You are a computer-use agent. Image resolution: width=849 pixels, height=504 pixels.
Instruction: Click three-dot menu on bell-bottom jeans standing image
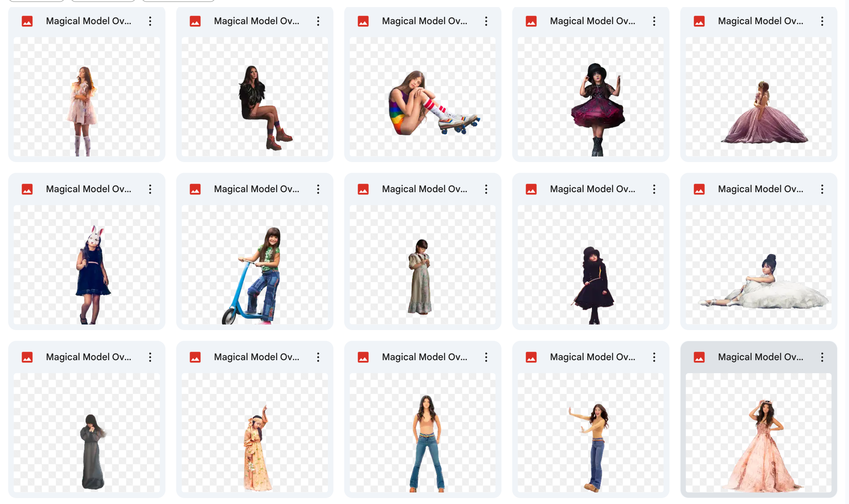point(486,357)
